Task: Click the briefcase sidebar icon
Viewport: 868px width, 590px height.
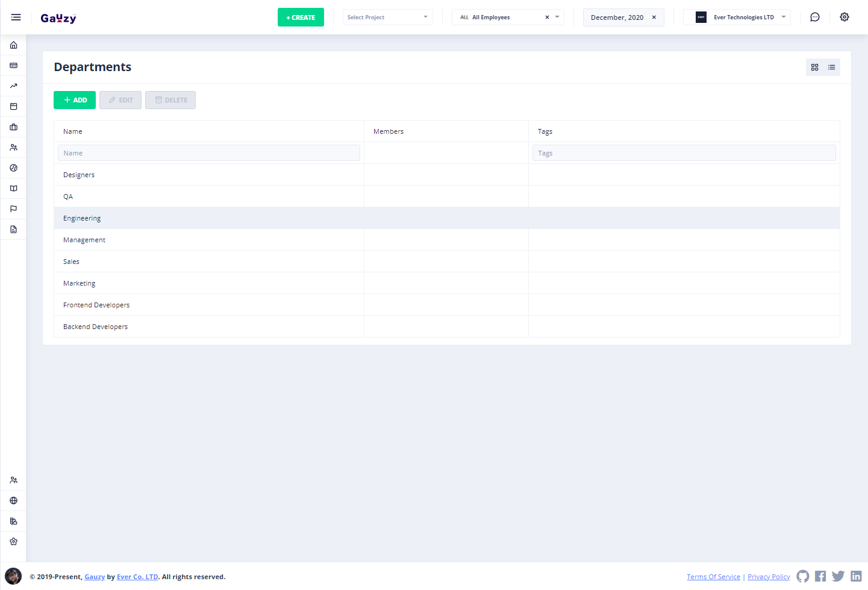Action: pos(13,127)
